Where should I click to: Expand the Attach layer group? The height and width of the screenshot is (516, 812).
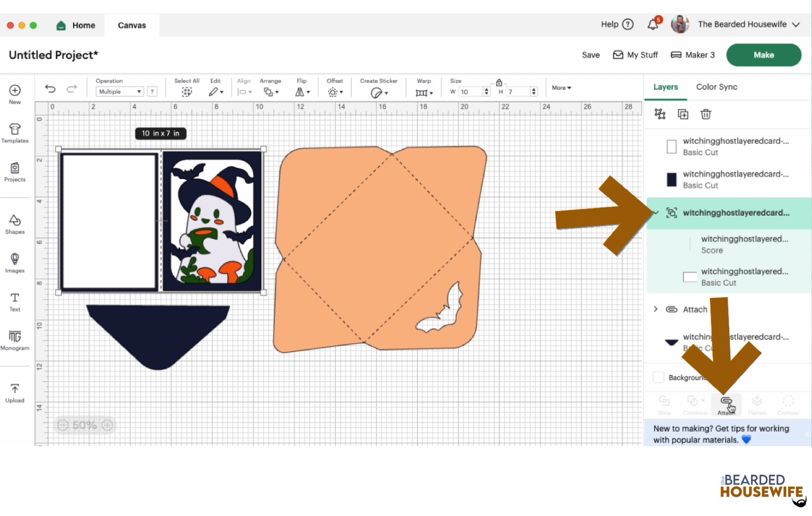pos(656,309)
